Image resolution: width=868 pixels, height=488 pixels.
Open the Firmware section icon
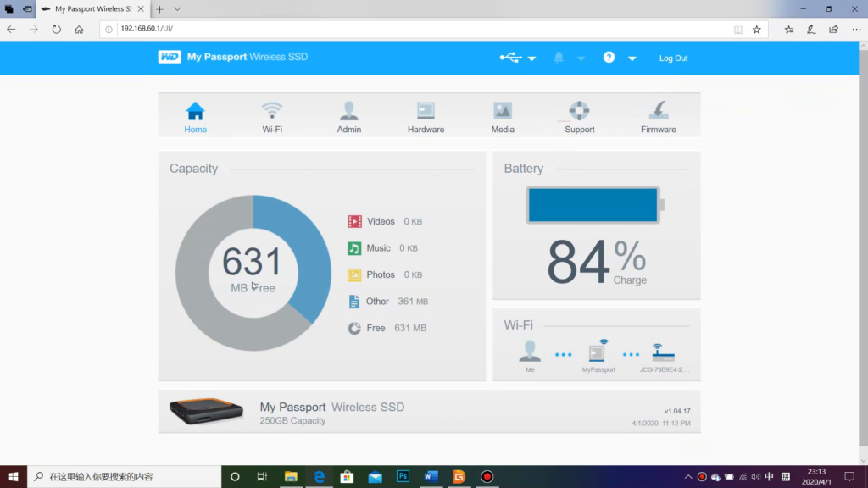[658, 110]
